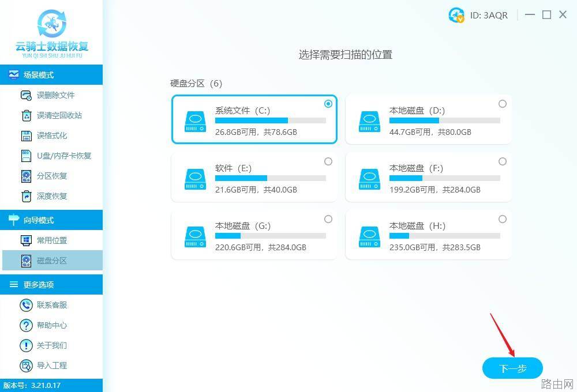Open the 磁盘分区 menu item

52,261
